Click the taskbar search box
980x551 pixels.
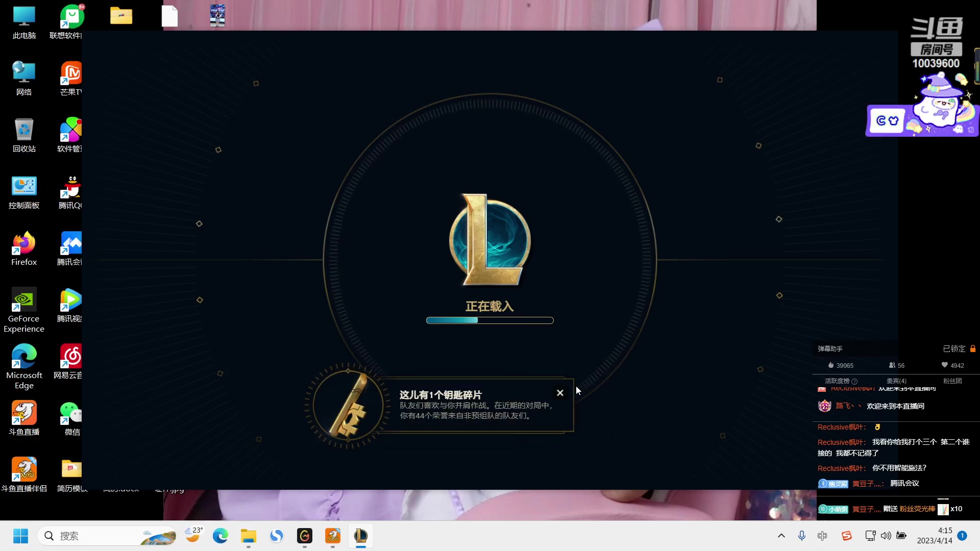pos(107,536)
